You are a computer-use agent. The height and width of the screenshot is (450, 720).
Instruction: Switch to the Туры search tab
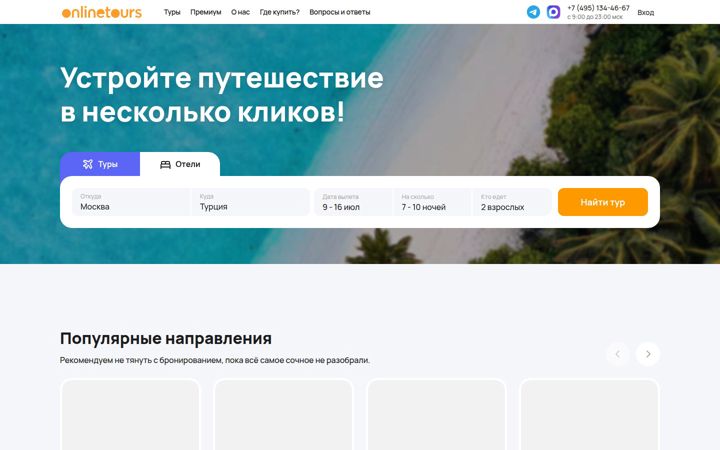coord(100,164)
